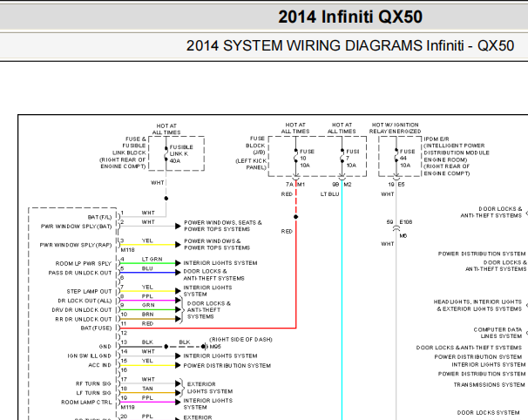Click the "RR DR UNLOCK OUT" pin label
The height and width of the screenshot is (420, 528).
(83, 319)
